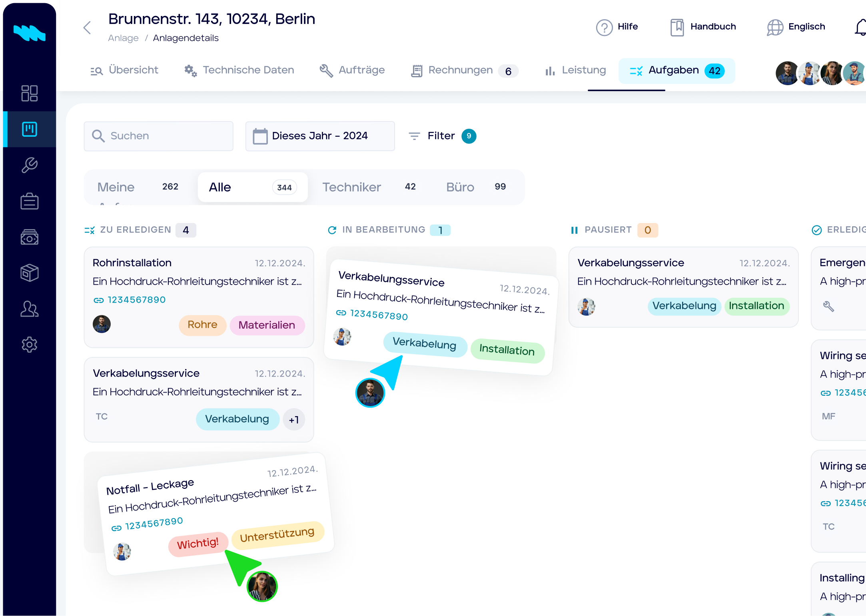
Task: Select the Büro task filter
Action: click(476, 187)
